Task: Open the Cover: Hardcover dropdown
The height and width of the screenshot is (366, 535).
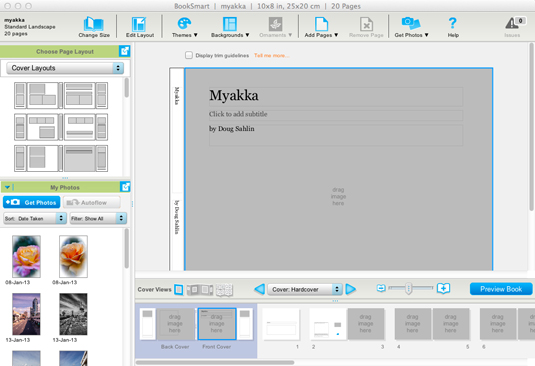Action: [305, 289]
